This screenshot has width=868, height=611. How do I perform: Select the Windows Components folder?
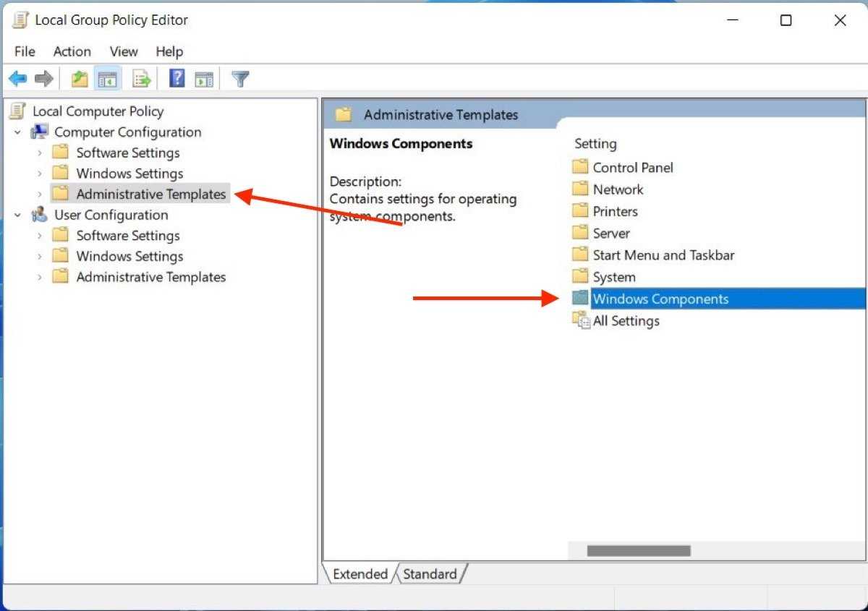660,299
